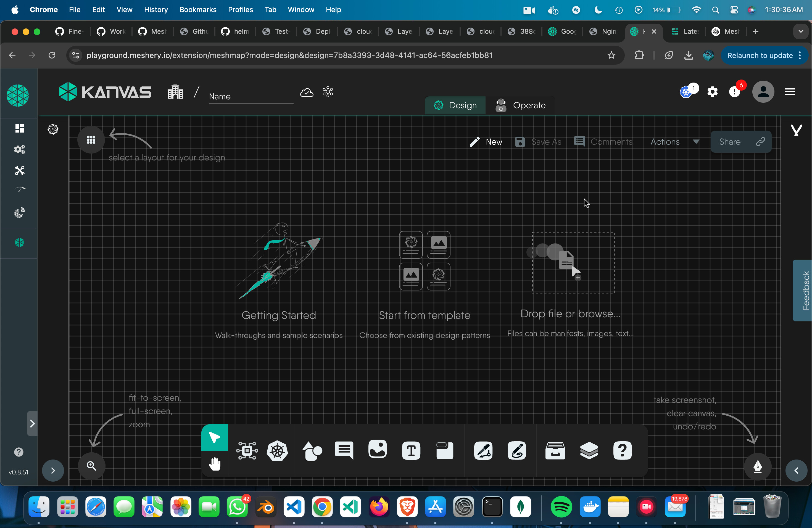Open the sidebar help question mark icon

(19, 452)
